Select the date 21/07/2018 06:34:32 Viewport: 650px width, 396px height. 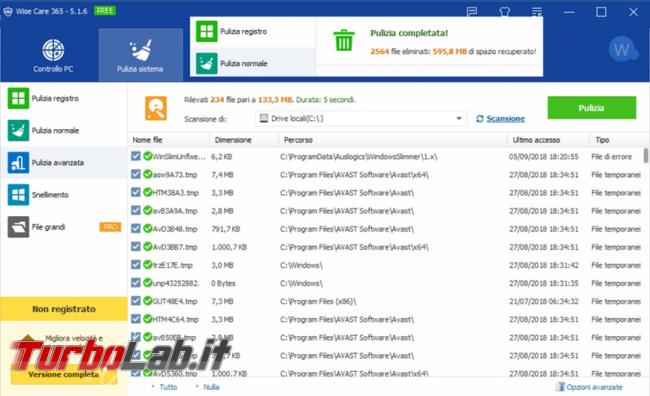click(543, 301)
